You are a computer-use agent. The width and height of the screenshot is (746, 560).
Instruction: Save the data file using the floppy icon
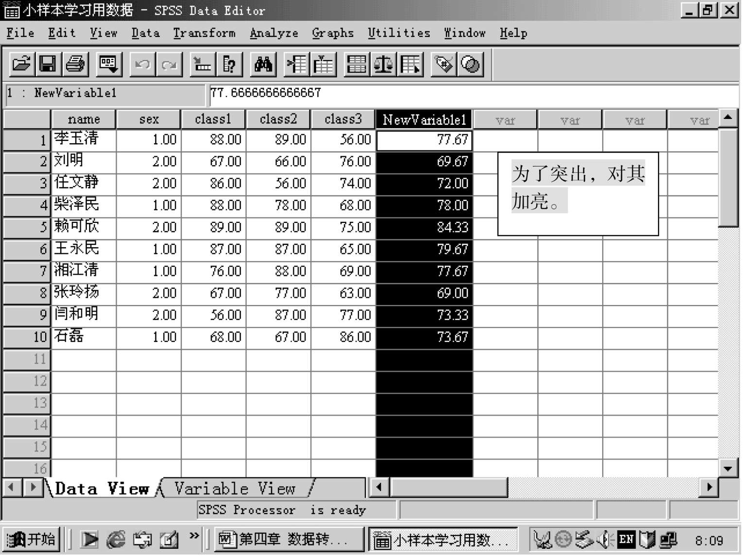pos(48,64)
